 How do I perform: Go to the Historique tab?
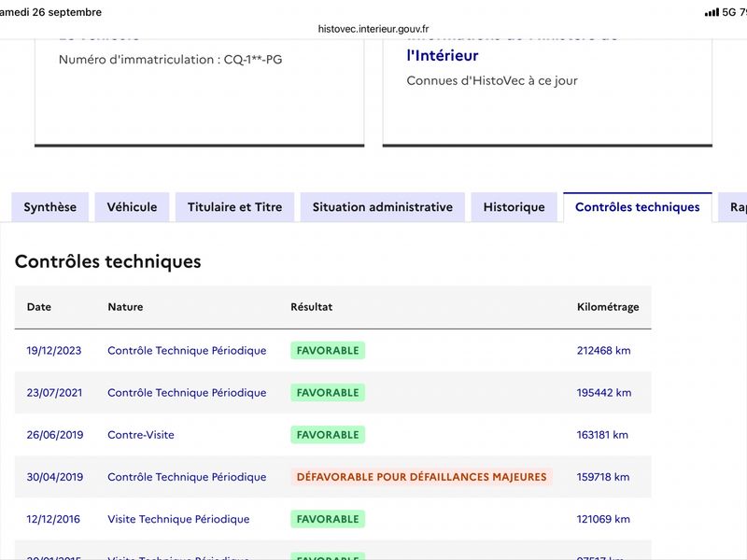point(514,207)
